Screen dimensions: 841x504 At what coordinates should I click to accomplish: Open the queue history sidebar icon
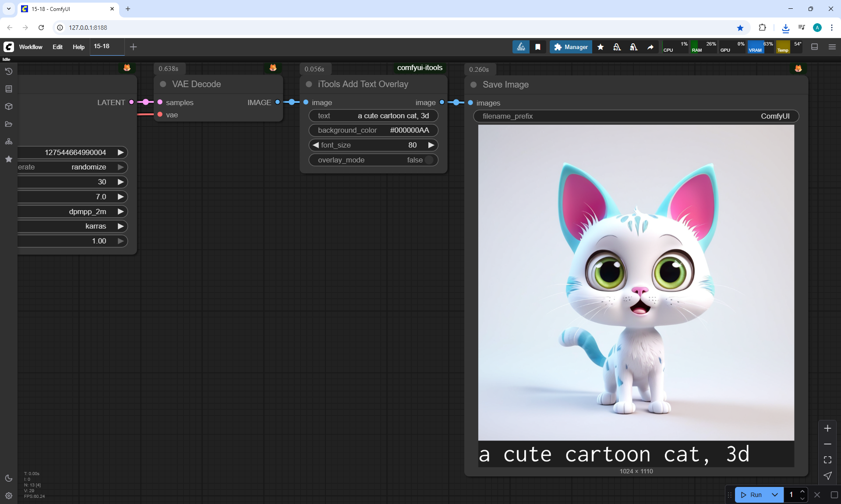[x=9, y=71]
